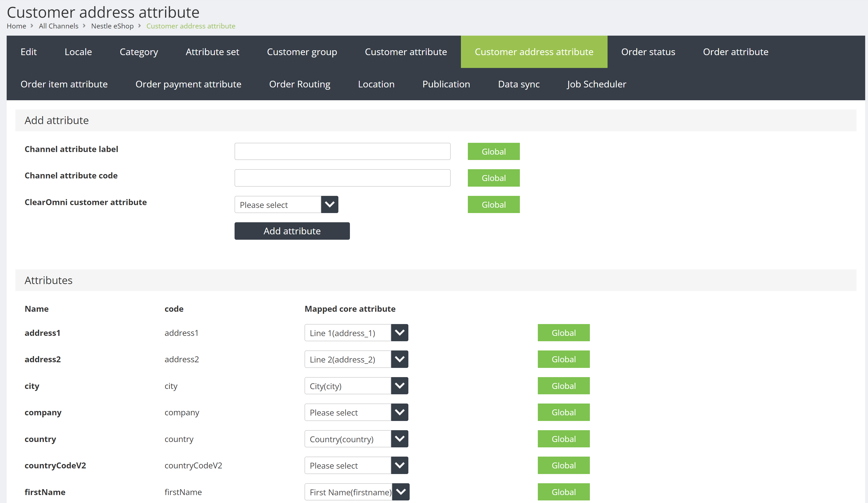This screenshot has height=503, width=868.
Task: Open All Channels breadcrumb link
Action: pyautogui.click(x=58, y=26)
